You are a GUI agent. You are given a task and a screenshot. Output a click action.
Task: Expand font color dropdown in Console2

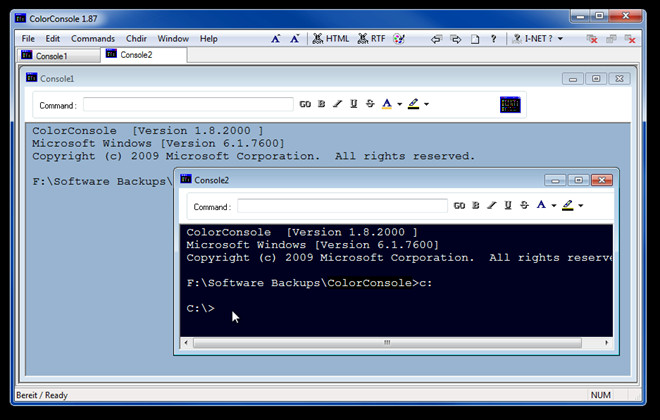(554, 205)
